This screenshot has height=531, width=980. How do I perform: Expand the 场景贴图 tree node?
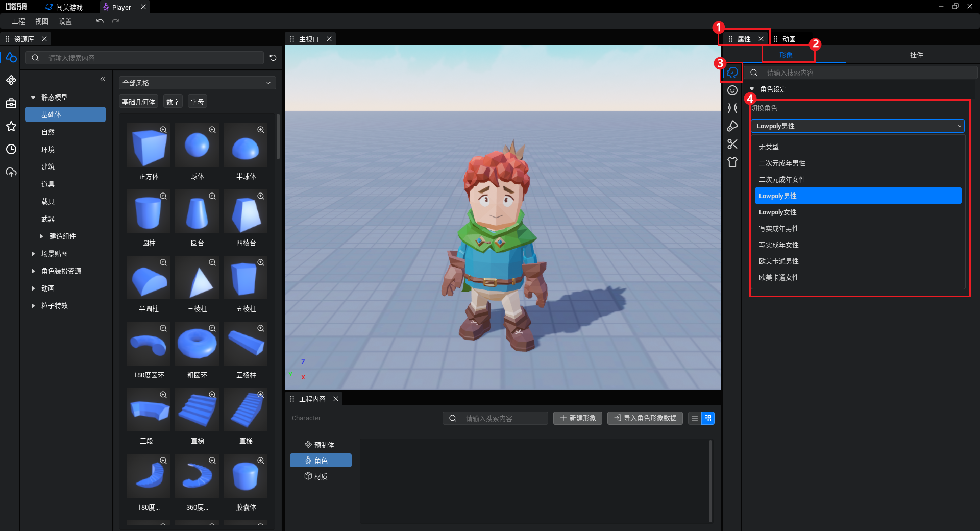tap(33, 254)
